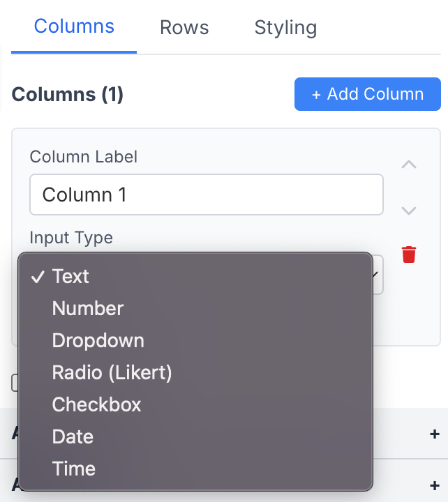Open the Rows tab
The width and height of the screenshot is (448, 502).
pyautogui.click(x=184, y=28)
